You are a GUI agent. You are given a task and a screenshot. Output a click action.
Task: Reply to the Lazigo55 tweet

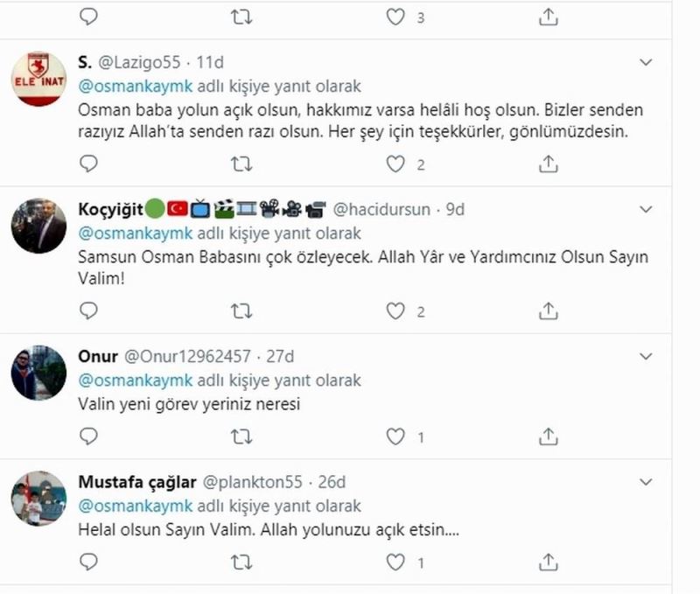(x=88, y=164)
